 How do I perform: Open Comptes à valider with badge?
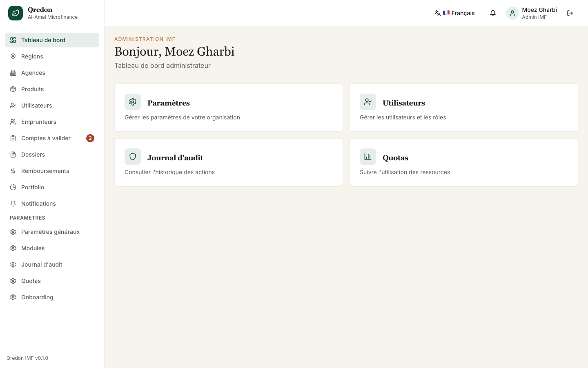52,138
